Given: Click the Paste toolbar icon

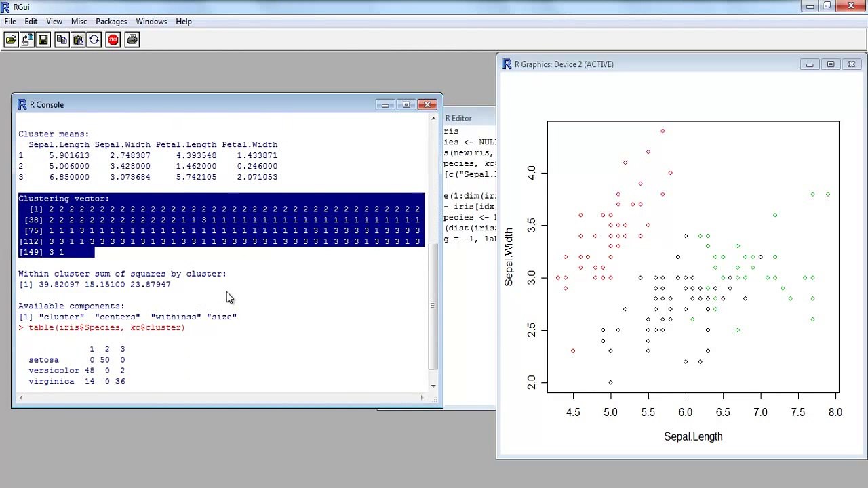Looking at the screenshot, I should point(78,40).
